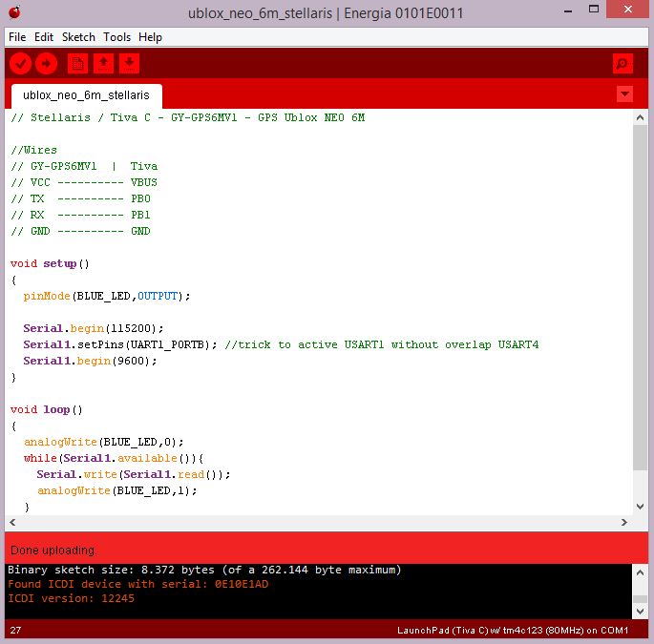Click the Open sketch up-arrow icon
Image resolution: width=654 pixels, height=644 pixels.
(103, 64)
